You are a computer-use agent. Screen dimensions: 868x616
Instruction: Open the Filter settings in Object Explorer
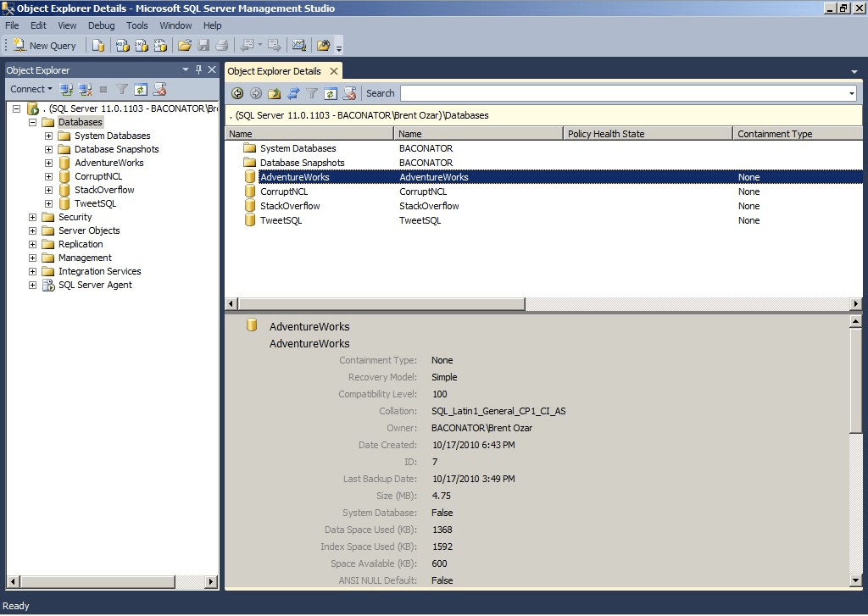(x=122, y=89)
